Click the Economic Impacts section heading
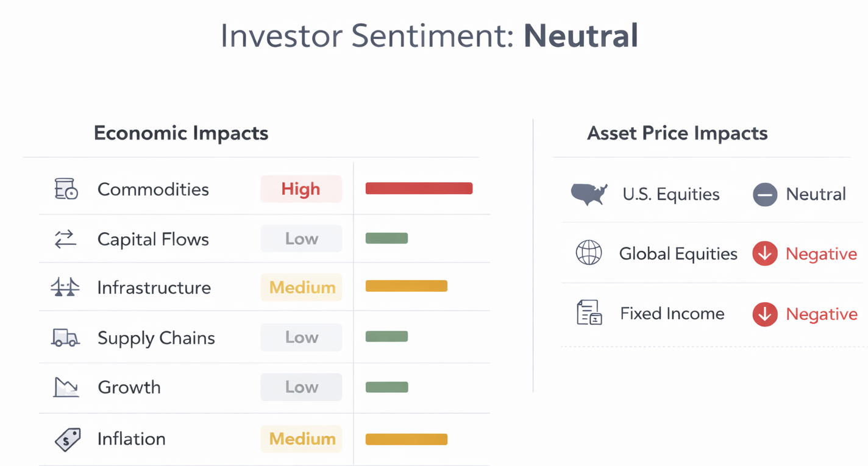This screenshot has width=868, height=466. (x=181, y=133)
